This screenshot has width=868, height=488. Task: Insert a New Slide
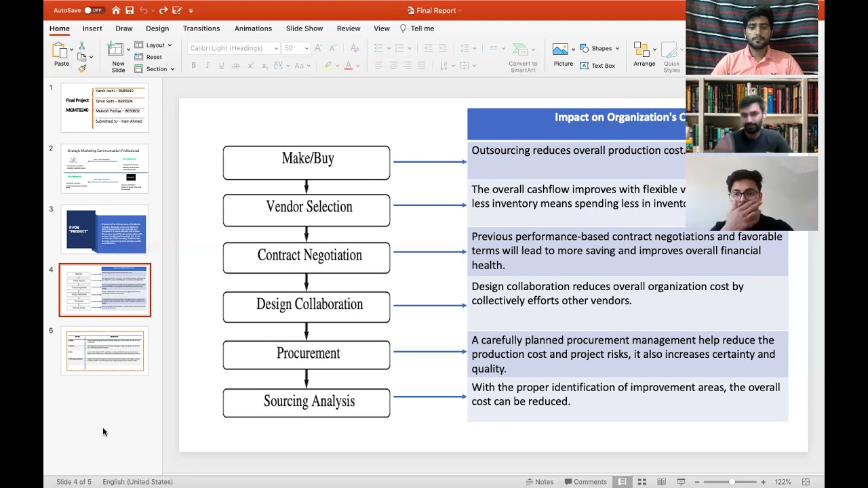[x=118, y=57]
